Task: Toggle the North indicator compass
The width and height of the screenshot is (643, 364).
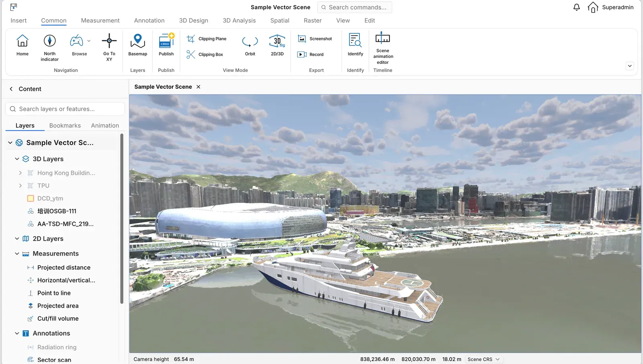Action: click(x=49, y=41)
